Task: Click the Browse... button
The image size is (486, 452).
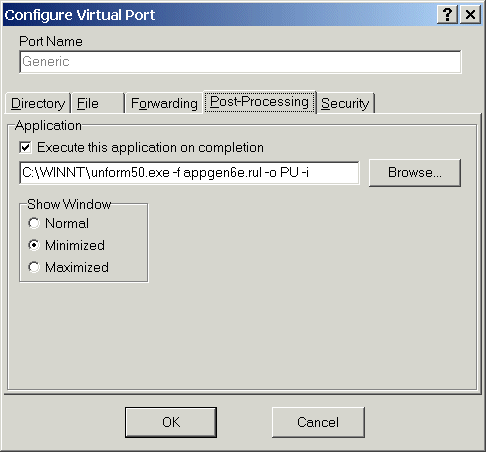Action: click(x=415, y=173)
